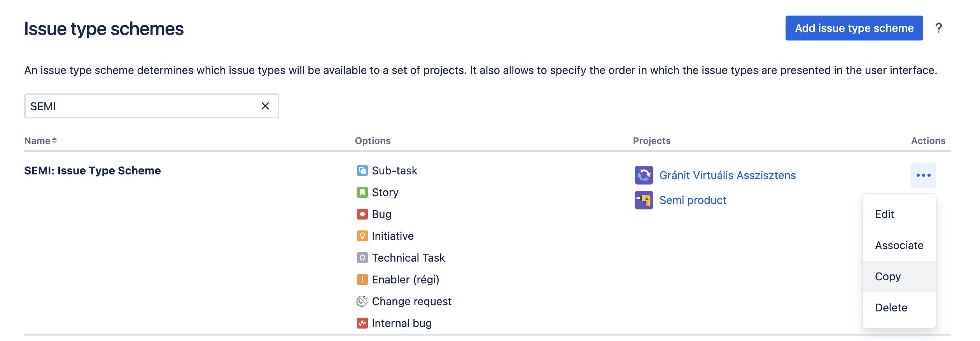Click the red Bug issue type icon
The height and width of the screenshot is (341, 980).
pyautogui.click(x=362, y=214)
